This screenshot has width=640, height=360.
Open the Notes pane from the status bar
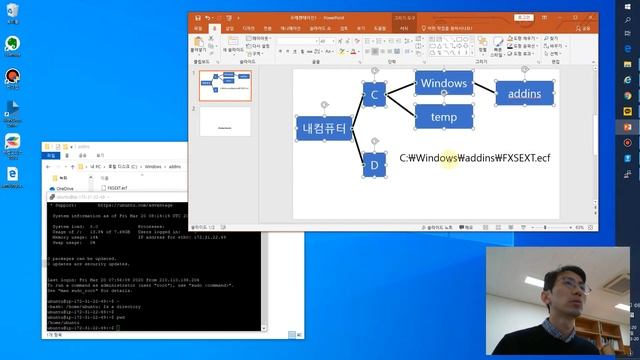pyautogui.click(x=437, y=227)
